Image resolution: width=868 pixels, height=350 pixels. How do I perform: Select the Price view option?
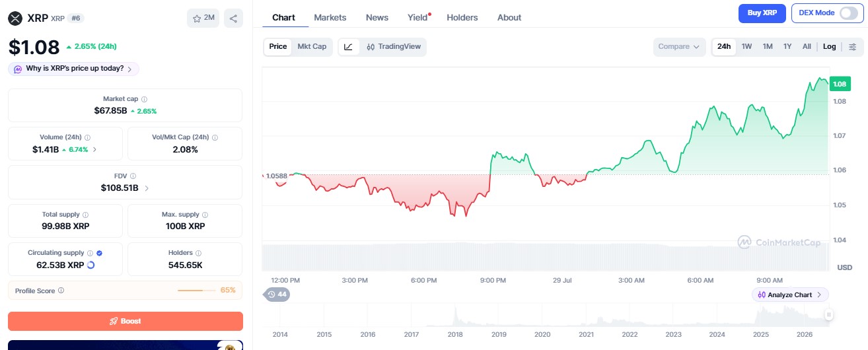coord(278,47)
